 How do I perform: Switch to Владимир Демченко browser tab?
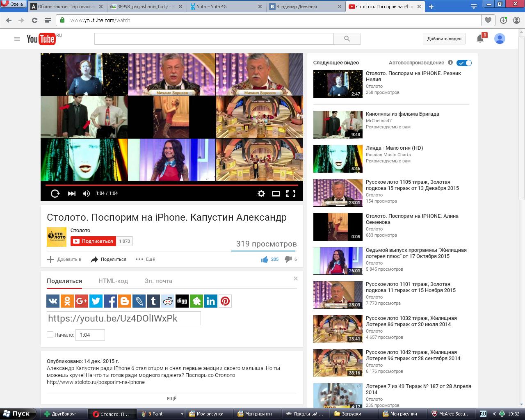[305, 7]
